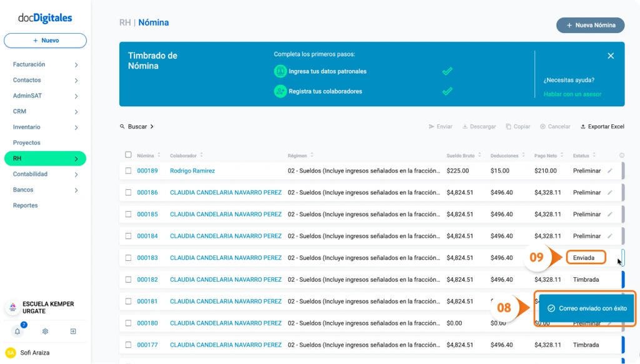Sort by the Sueldo Bruto column arrows
This screenshot has width=640, height=364.
[479, 155]
